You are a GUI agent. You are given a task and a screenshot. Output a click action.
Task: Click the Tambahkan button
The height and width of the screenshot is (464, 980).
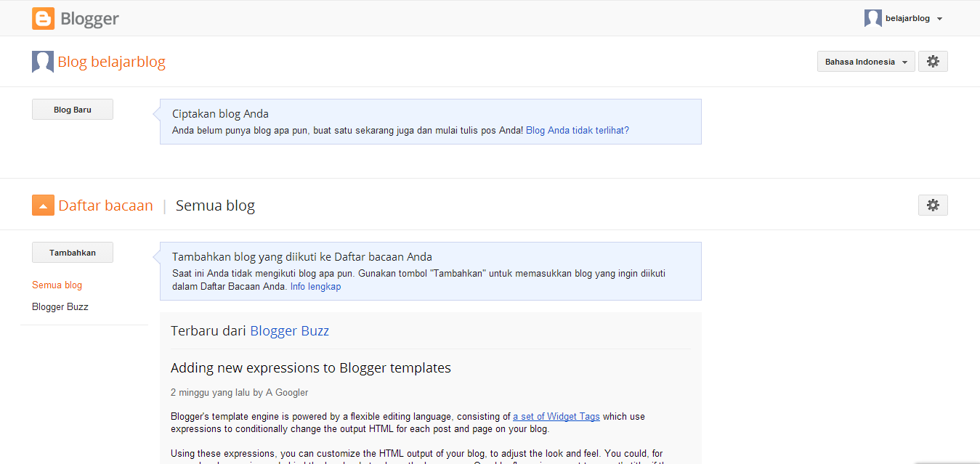[x=73, y=253]
